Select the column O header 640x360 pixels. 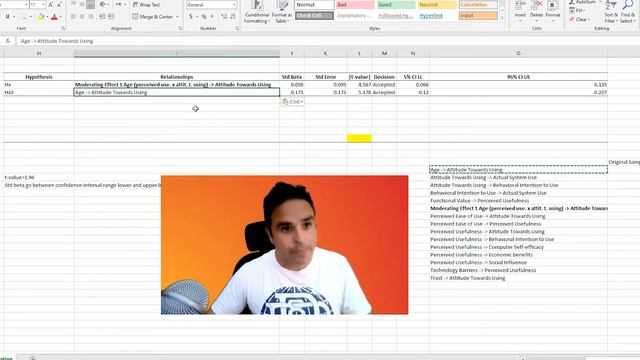tap(518, 53)
